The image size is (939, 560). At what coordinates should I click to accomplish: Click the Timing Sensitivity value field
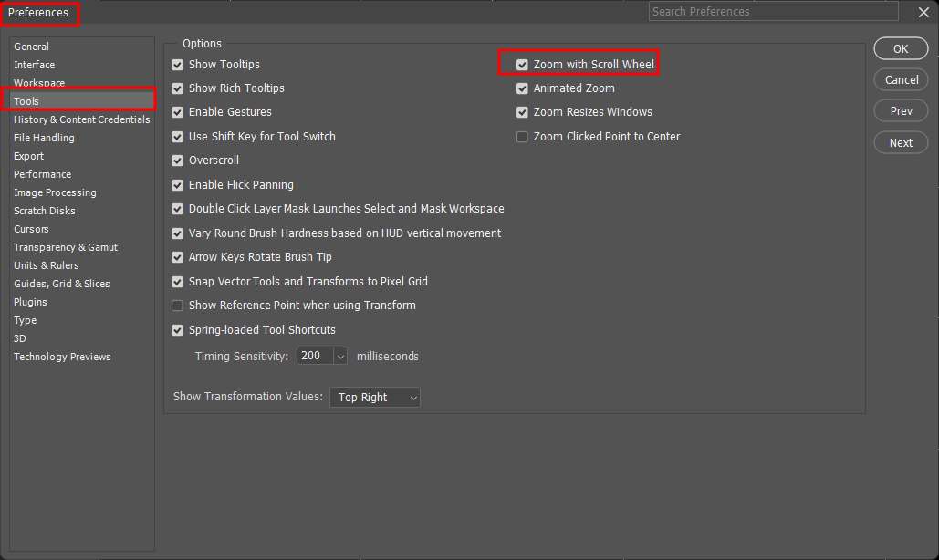click(315, 356)
